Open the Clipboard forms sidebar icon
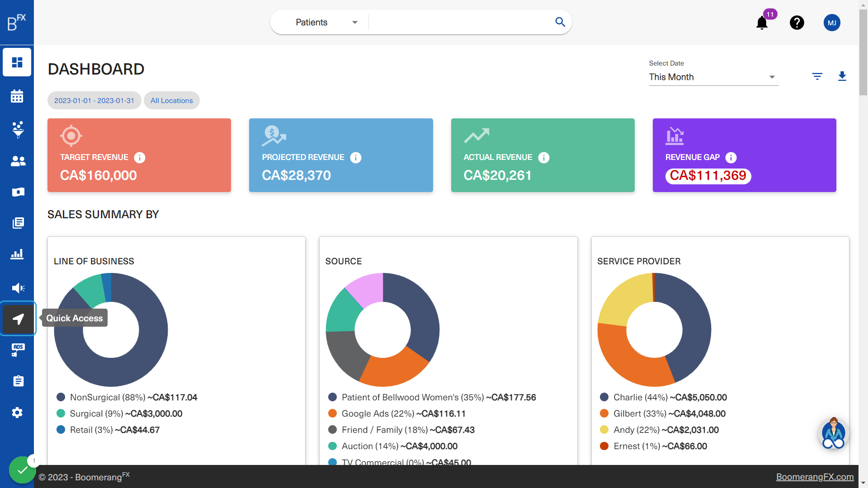 coord(18,381)
